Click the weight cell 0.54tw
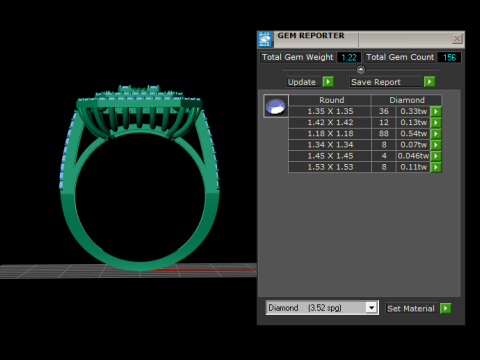This screenshot has height=360, width=480. pyautogui.click(x=413, y=134)
